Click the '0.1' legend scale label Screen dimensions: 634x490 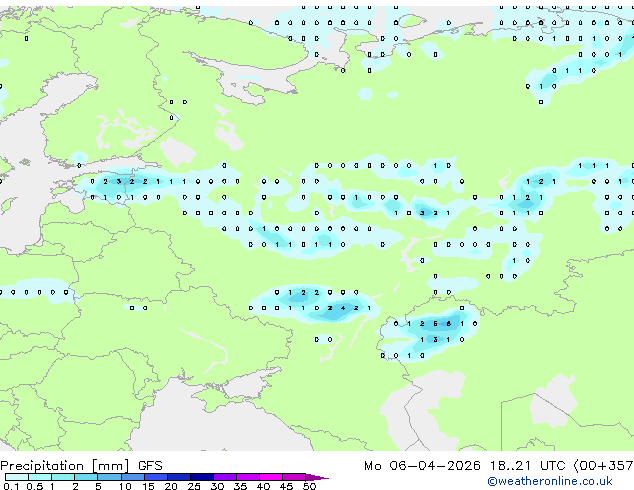pos(11,486)
